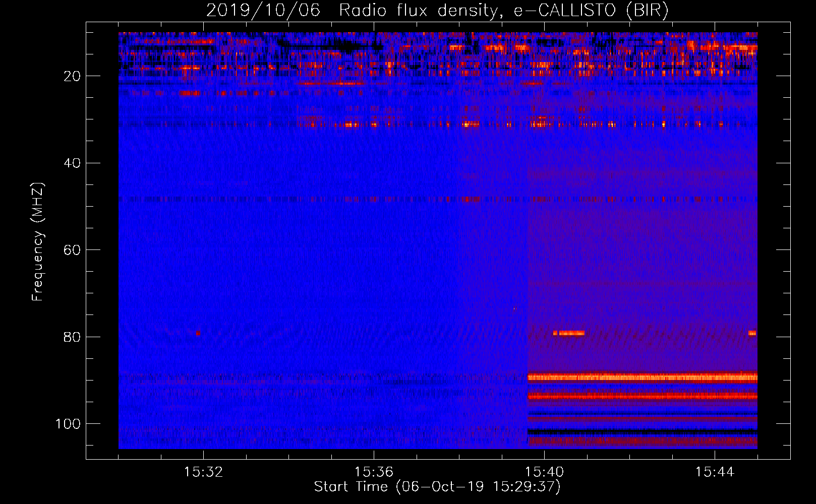Click the '80' frequency tick label
The height and width of the screenshot is (504, 816).
(72, 337)
